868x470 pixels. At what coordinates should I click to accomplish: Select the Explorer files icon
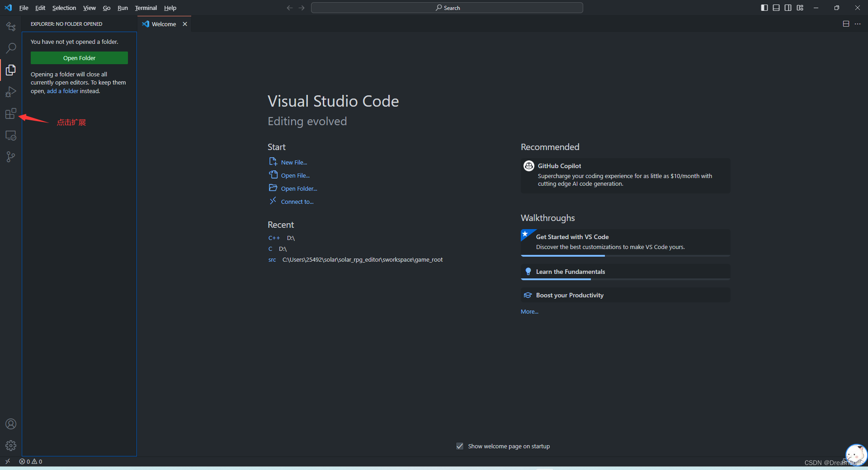coord(11,70)
